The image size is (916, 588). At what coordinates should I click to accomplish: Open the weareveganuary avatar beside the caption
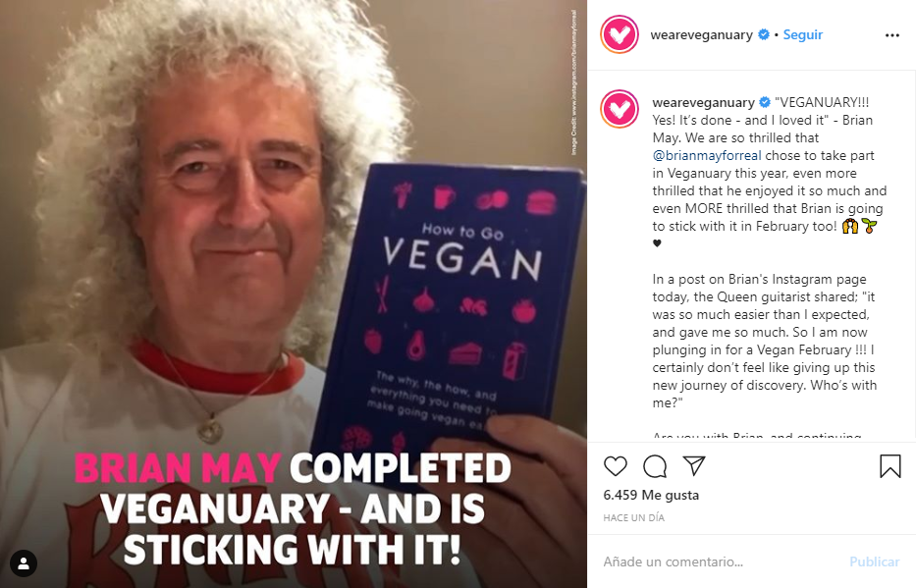pos(620,109)
